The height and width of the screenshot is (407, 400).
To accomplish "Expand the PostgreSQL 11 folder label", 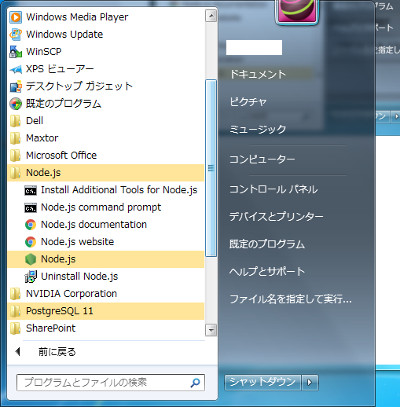I will click(59, 311).
